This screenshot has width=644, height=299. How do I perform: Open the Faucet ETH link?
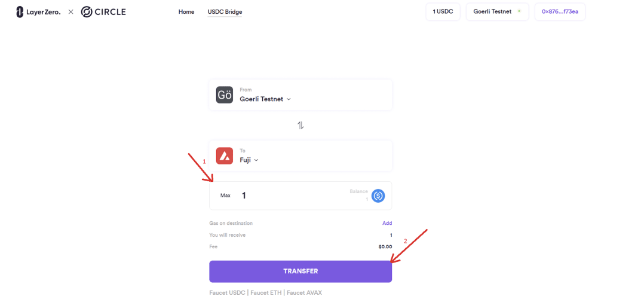266,293
